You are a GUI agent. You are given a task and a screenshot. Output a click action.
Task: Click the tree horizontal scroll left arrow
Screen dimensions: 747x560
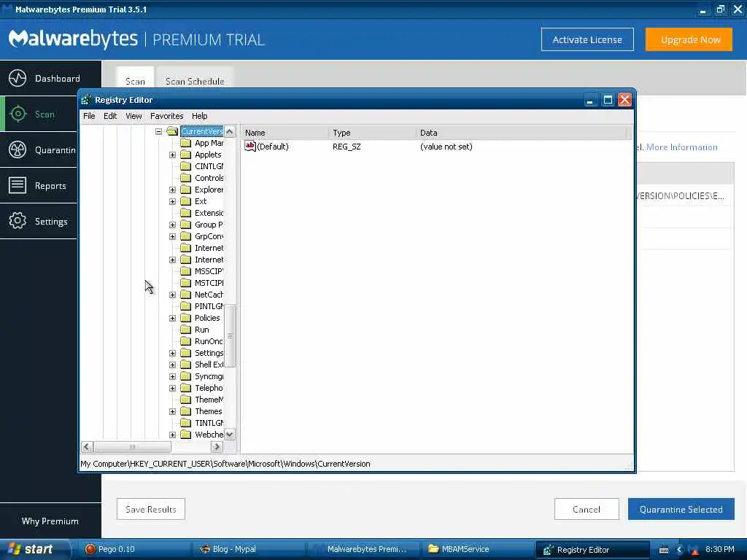[x=87, y=447]
